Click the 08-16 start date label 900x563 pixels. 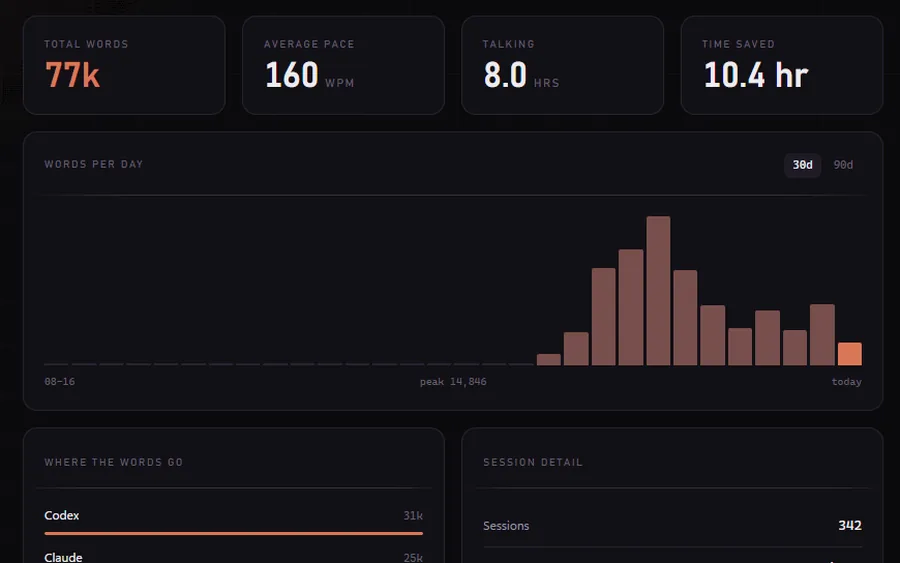click(x=60, y=382)
